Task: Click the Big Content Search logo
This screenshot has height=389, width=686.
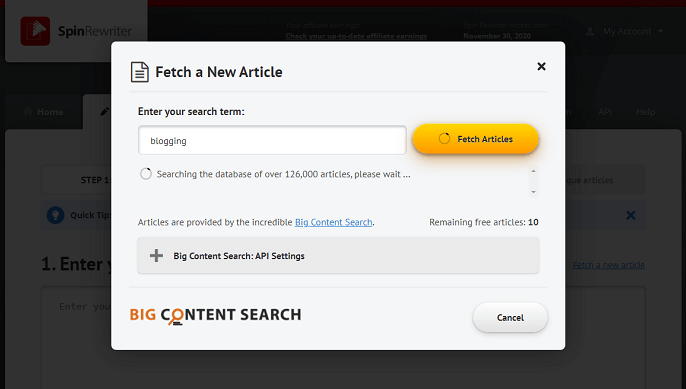Action: click(215, 315)
